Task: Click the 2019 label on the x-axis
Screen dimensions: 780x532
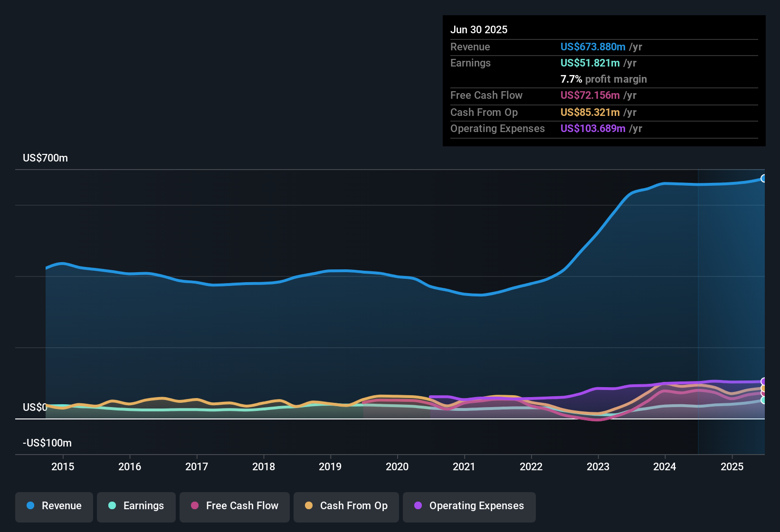Action: (330, 466)
